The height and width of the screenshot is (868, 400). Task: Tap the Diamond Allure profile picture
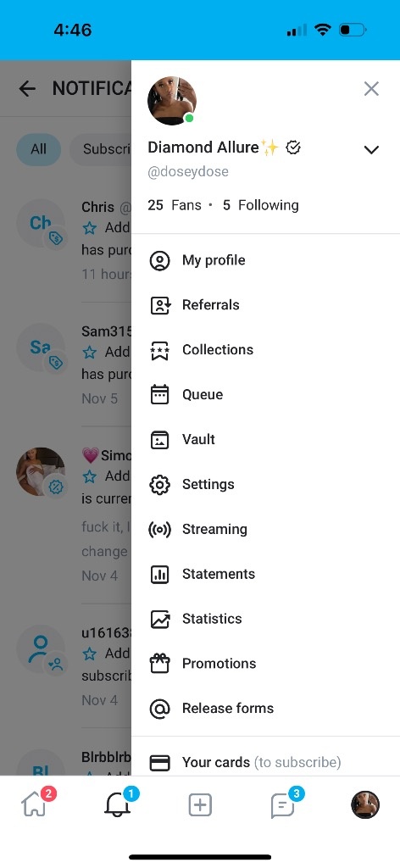172,101
